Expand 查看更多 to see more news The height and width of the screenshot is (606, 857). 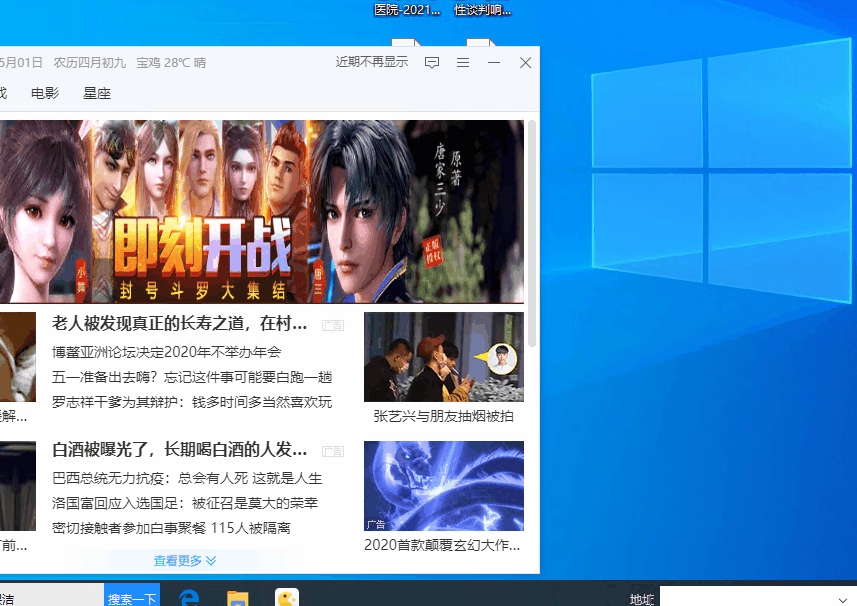point(185,561)
